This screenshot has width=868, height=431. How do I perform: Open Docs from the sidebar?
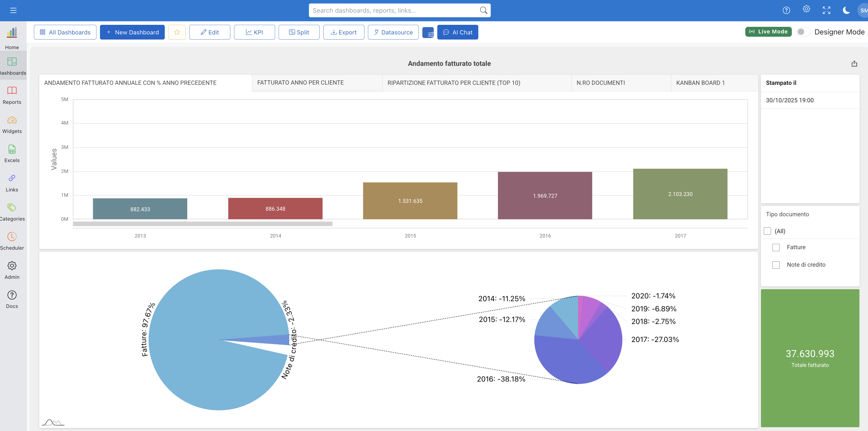[x=12, y=299]
